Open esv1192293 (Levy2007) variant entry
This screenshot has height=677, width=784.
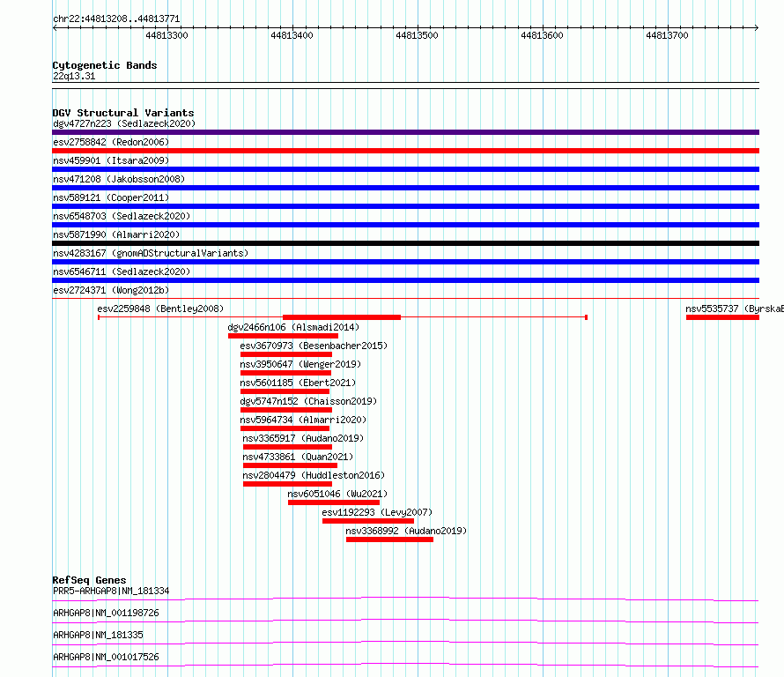click(377, 512)
